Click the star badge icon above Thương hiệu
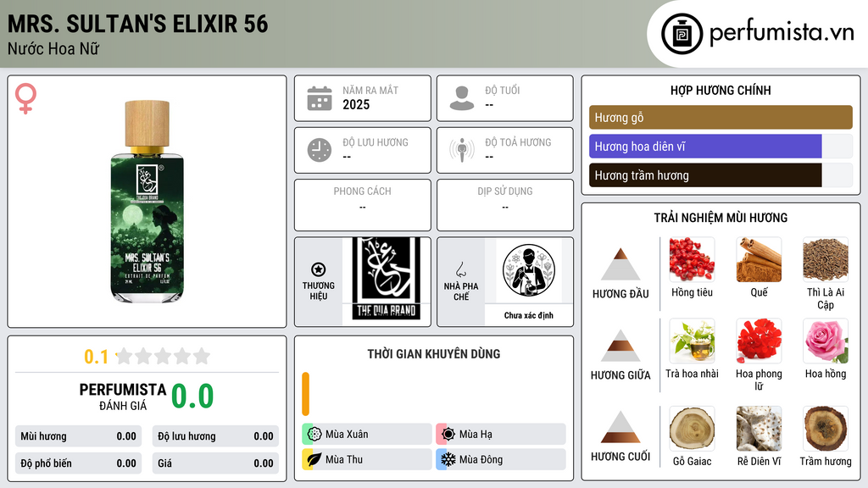 pyautogui.click(x=319, y=269)
